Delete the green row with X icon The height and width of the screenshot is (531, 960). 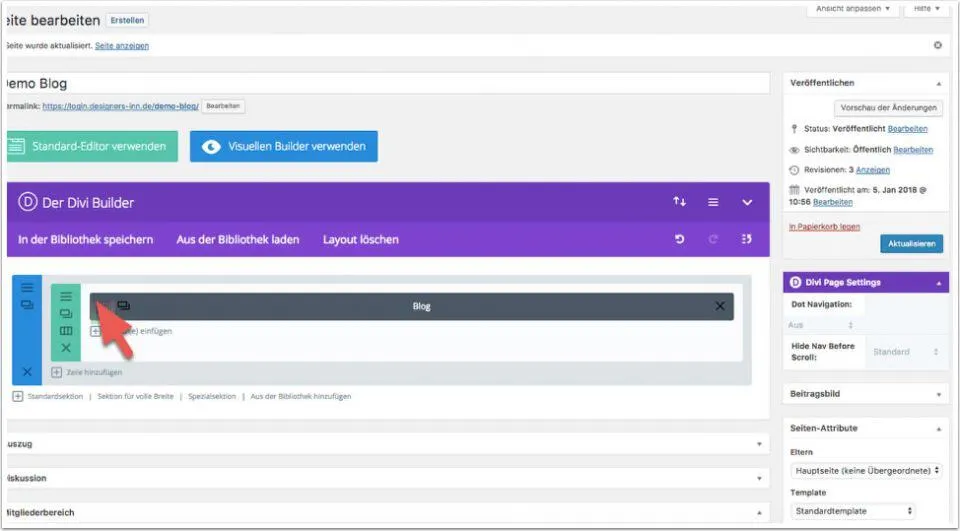pos(66,348)
